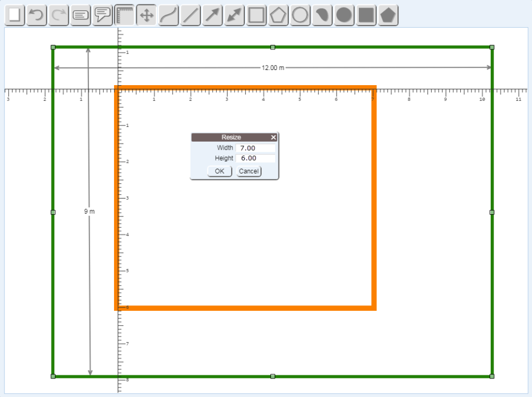The width and height of the screenshot is (532, 397).
Task: Select the filled pentagon tool
Action: coord(388,15)
